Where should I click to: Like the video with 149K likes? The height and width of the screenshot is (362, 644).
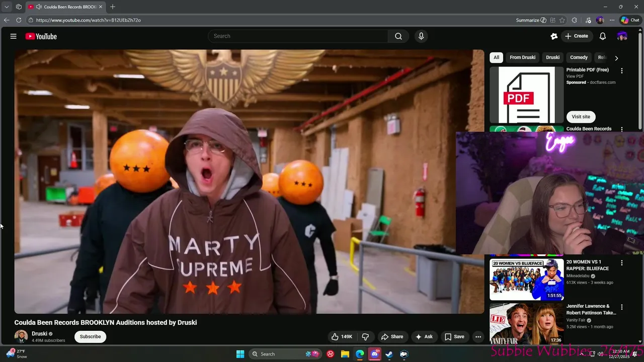[342, 336]
